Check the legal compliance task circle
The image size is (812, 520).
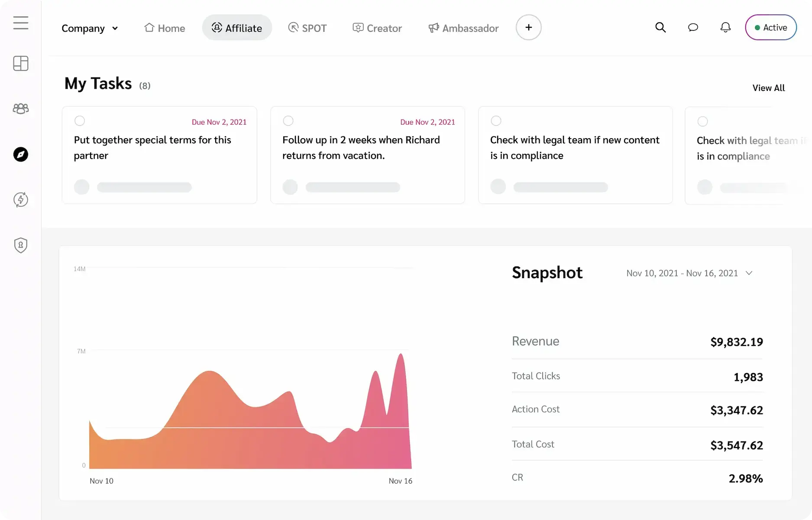click(x=496, y=121)
